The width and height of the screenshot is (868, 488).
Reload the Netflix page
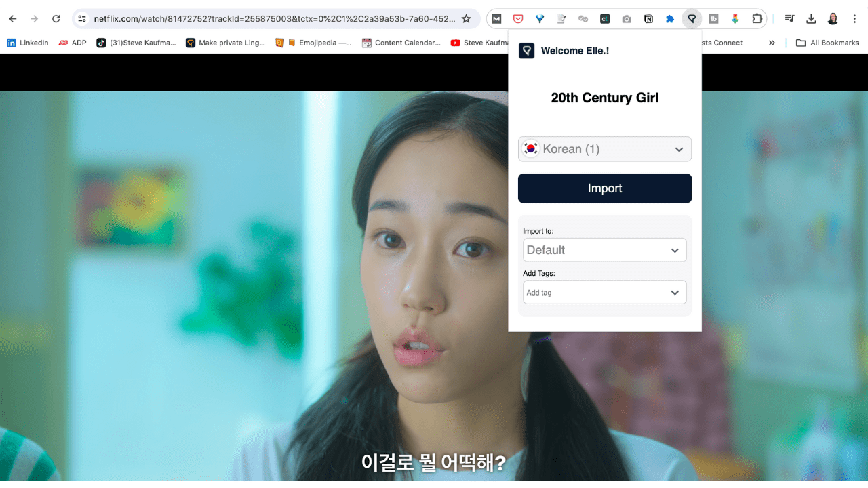[x=56, y=19]
